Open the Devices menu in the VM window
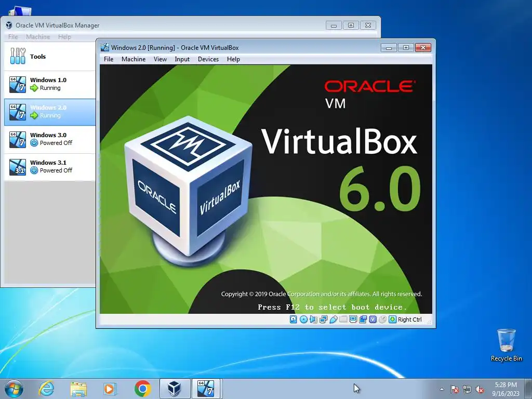 click(x=208, y=59)
